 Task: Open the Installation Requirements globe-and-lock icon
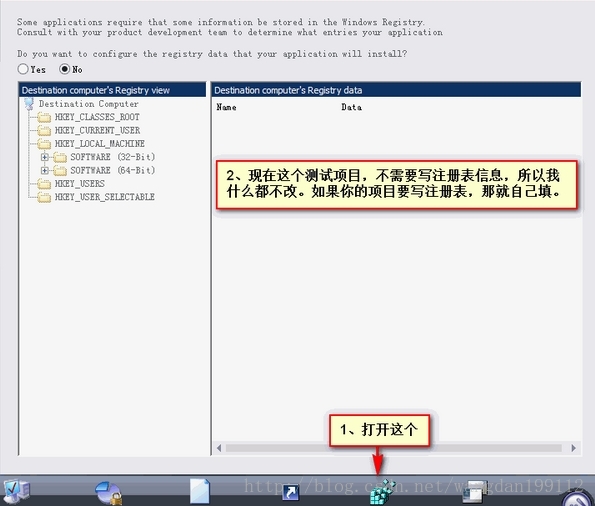pos(109,493)
